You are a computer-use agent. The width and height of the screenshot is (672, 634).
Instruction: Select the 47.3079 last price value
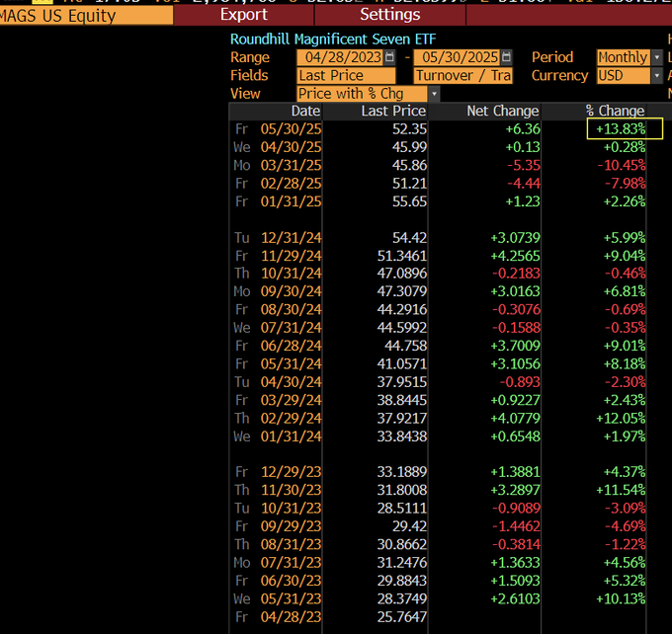402,291
